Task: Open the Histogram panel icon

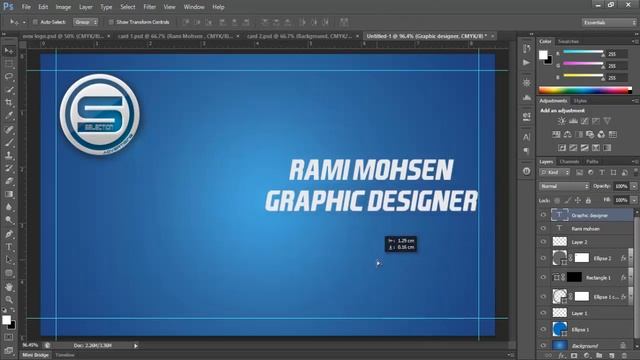Action: pyautogui.click(x=527, y=98)
